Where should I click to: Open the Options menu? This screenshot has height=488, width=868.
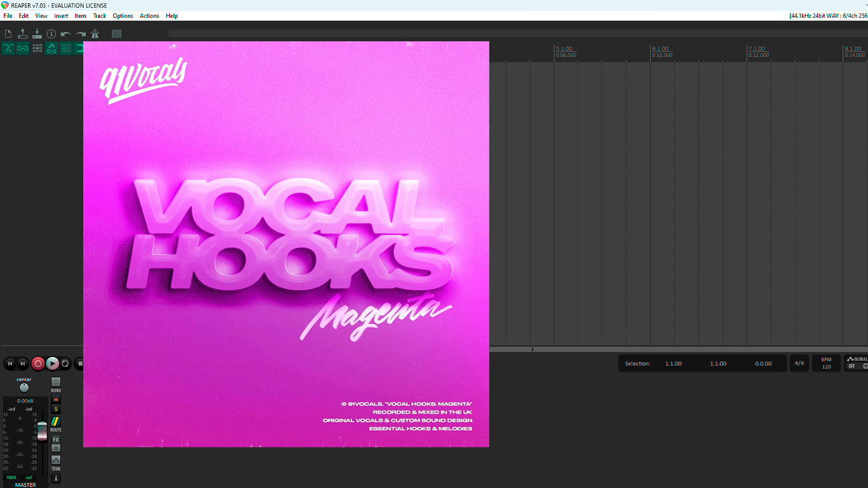click(123, 16)
